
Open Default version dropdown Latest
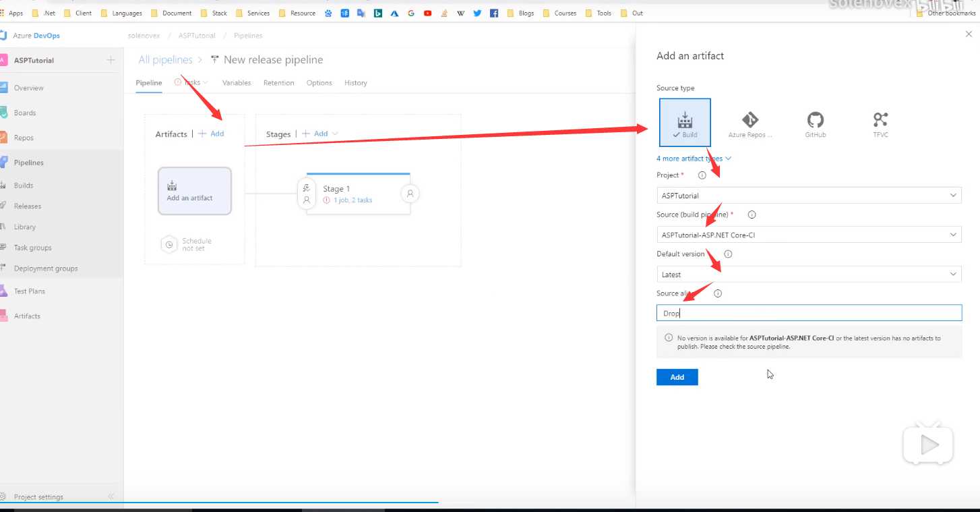point(809,275)
